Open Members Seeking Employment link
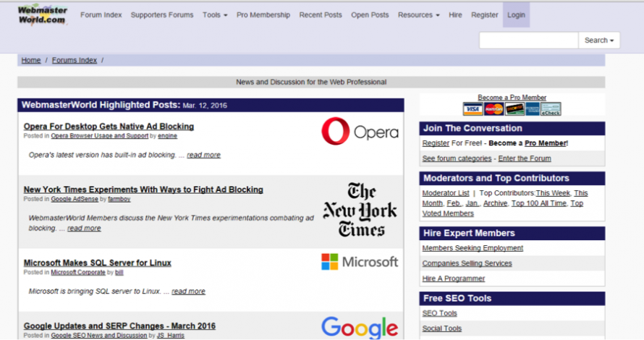The width and height of the screenshot is (644, 340). tap(473, 248)
